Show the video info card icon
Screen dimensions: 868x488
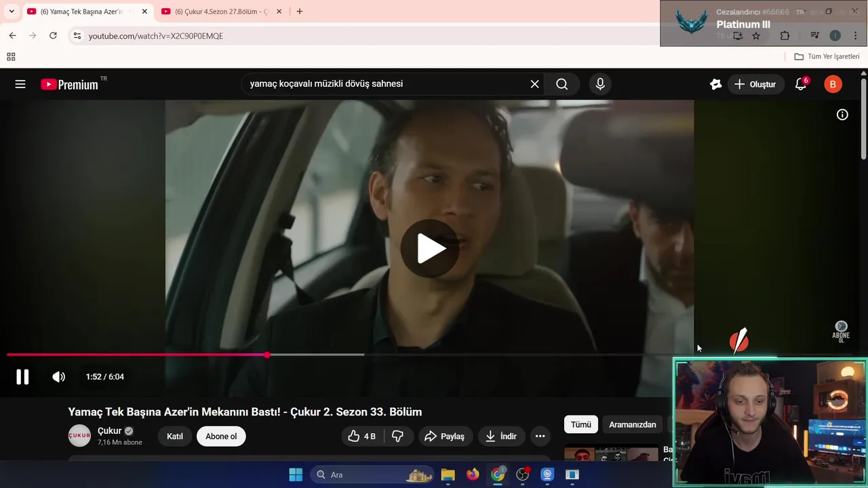(842, 115)
